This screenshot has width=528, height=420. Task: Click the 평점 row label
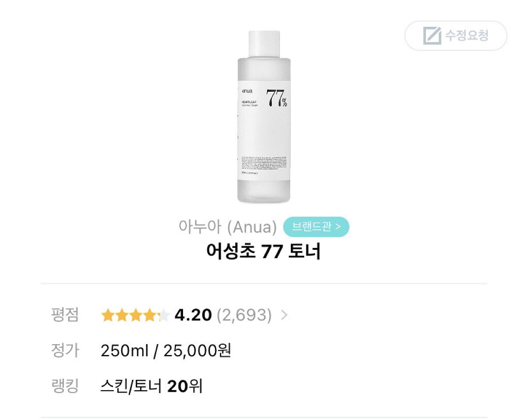tap(65, 315)
